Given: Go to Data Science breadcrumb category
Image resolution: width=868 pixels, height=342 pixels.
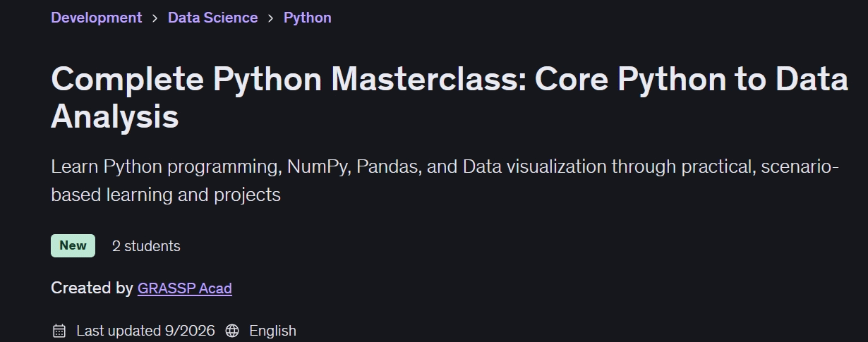Looking at the screenshot, I should [x=212, y=18].
